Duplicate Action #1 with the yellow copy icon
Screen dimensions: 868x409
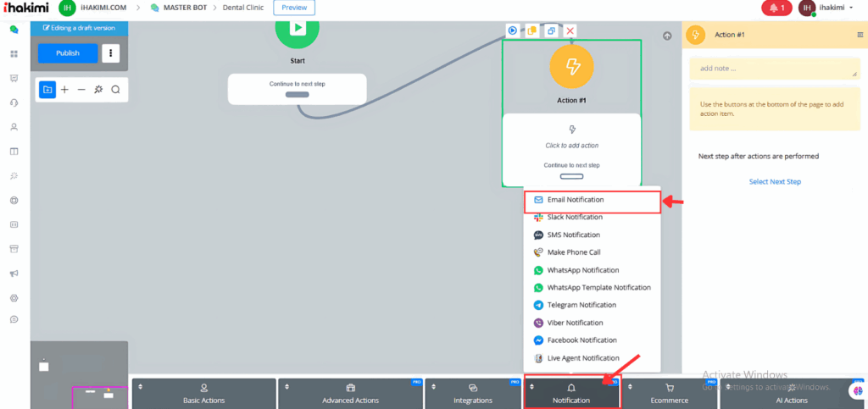click(532, 31)
